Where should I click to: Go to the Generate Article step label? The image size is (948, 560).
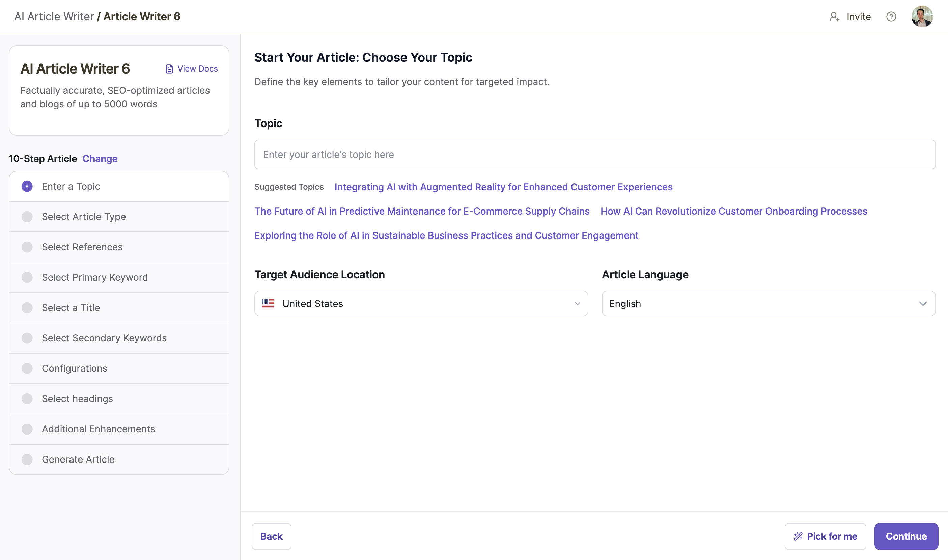78,459
